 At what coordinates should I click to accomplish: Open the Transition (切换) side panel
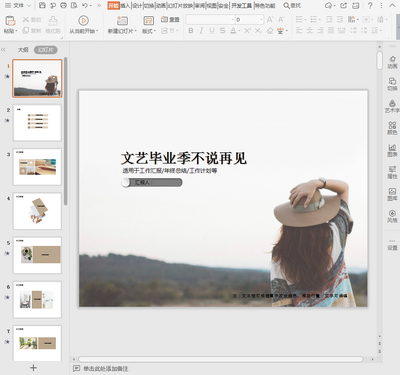[x=392, y=84]
